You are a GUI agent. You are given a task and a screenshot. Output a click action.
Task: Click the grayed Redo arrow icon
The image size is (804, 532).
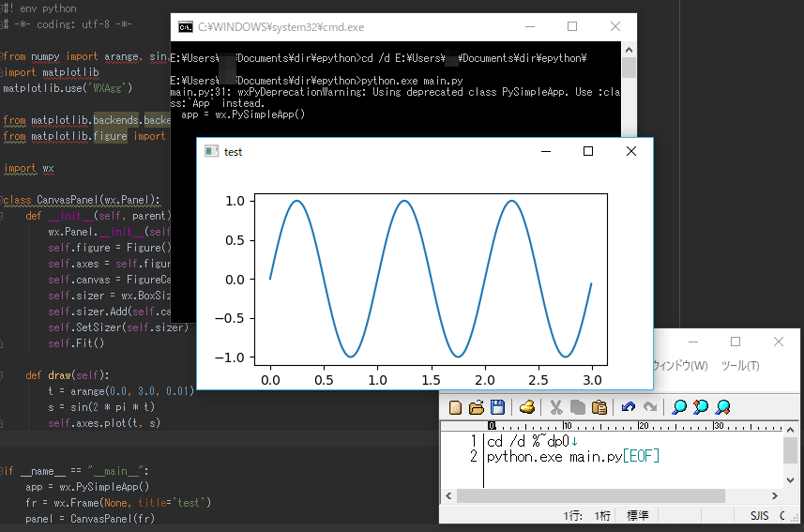(x=649, y=407)
